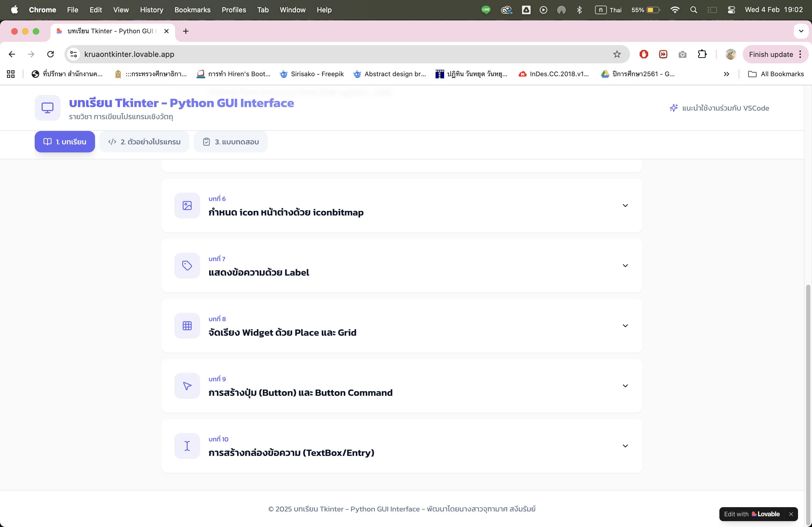Switch to the 3. แบบทดสอบ tab

click(231, 142)
